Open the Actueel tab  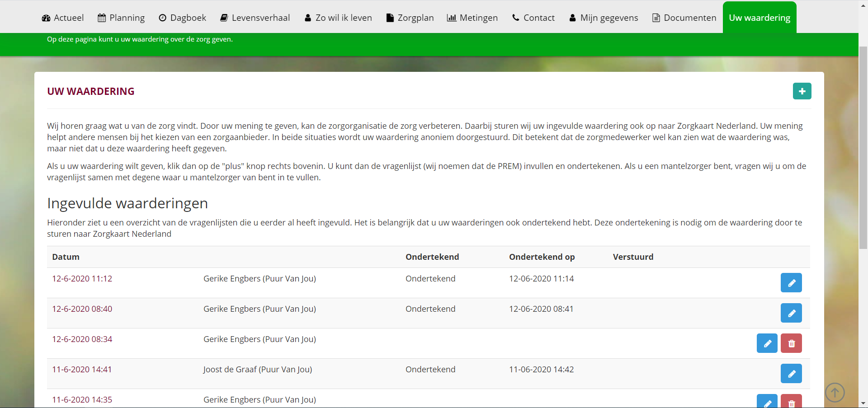[63, 18]
